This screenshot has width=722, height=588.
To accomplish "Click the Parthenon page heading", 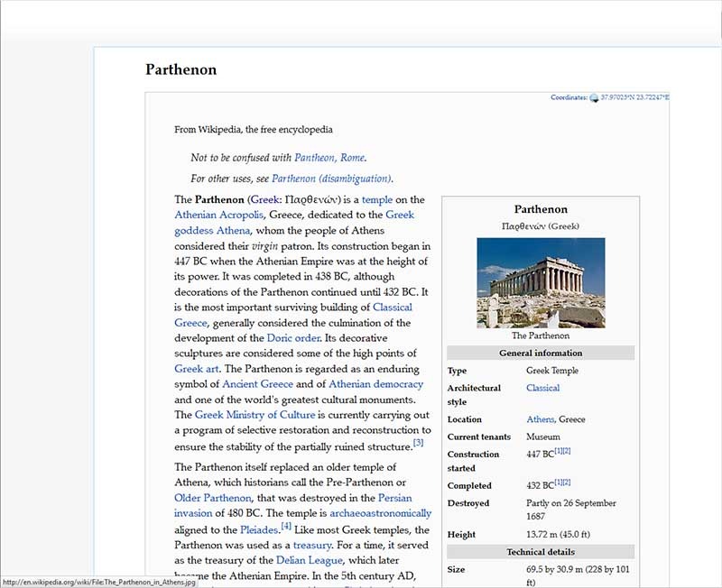I will pyautogui.click(x=181, y=69).
